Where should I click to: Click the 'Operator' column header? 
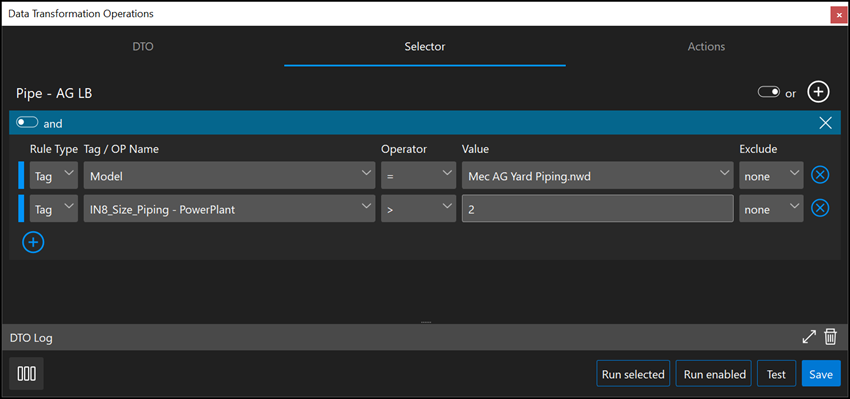(x=404, y=149)
